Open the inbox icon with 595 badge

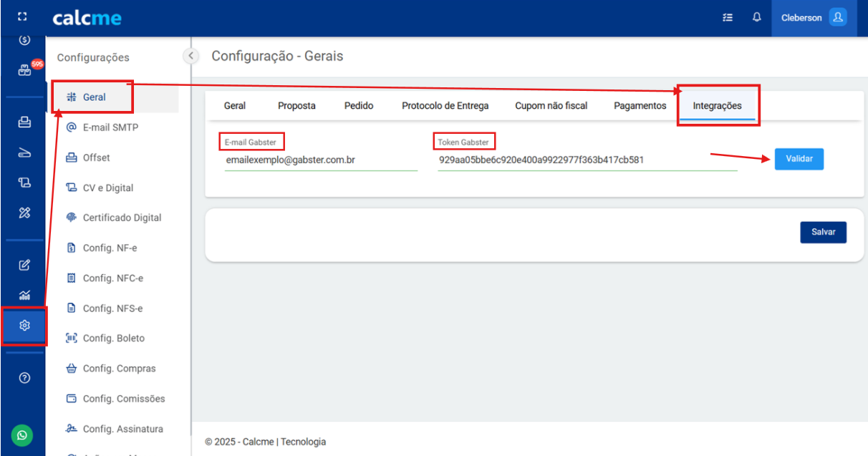click(25, 70)
